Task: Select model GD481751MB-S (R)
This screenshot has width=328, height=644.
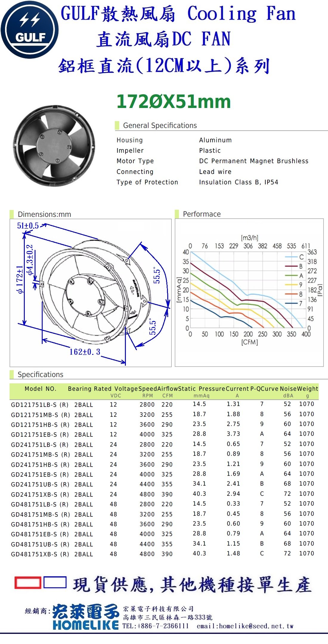Action: pos(41,515)
